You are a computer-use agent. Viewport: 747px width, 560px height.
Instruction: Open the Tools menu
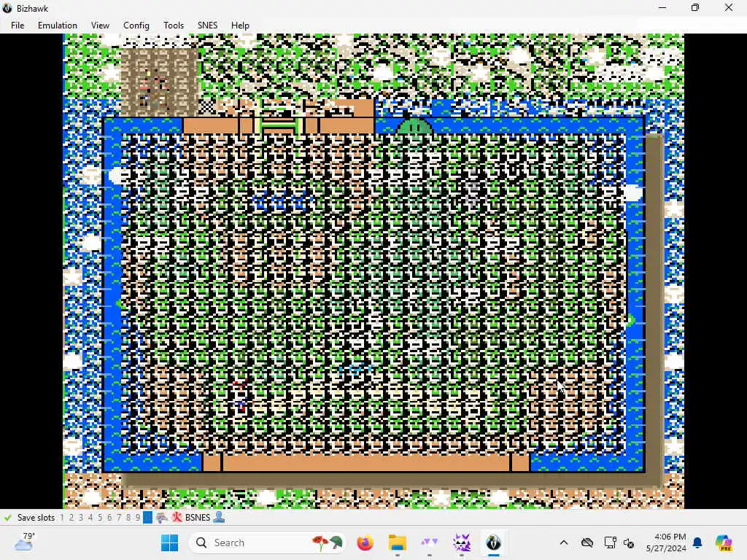pyautogui.click(x=174, y=26)
